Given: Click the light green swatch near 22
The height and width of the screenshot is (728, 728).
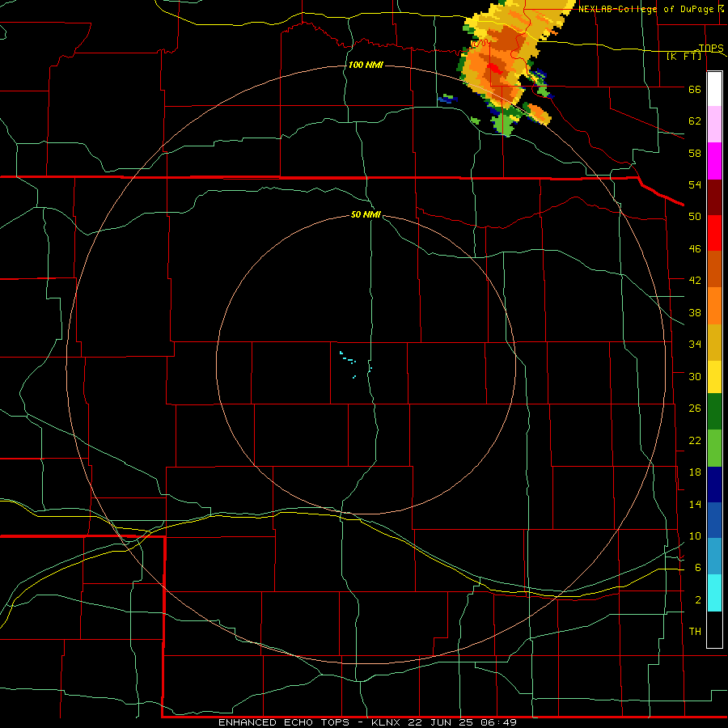Looking at the screenshot, I should click(714, 448).
